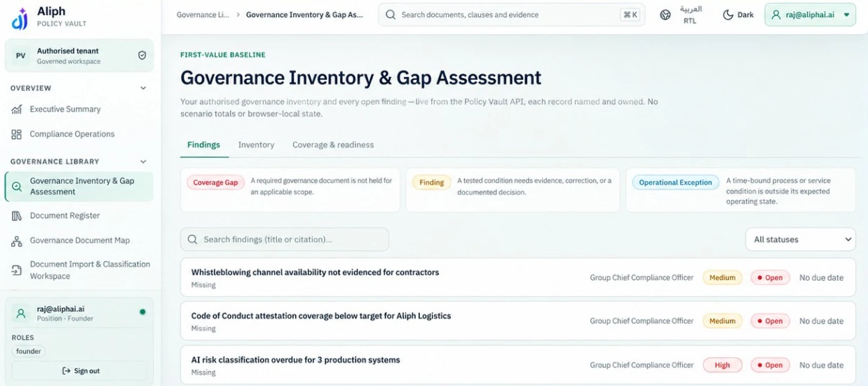Click the founder role chip
The image size is (868, 386).
pyautogui.click(x=29, y=351)
